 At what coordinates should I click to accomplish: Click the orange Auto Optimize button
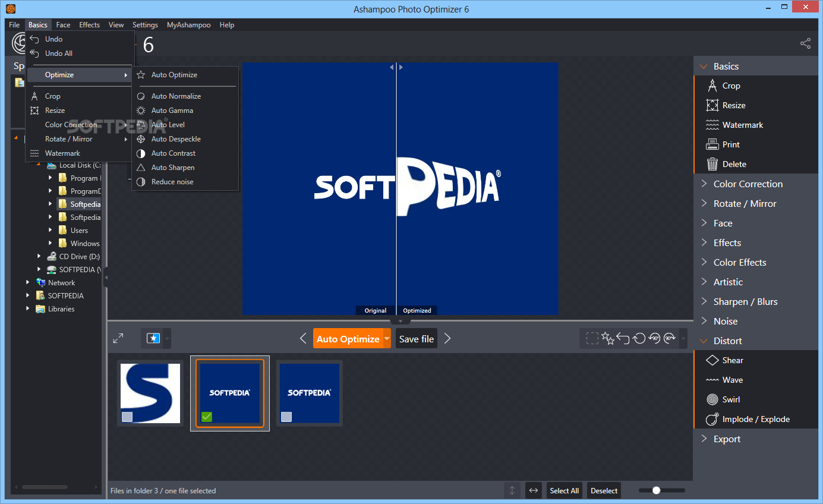click(348, 338)
